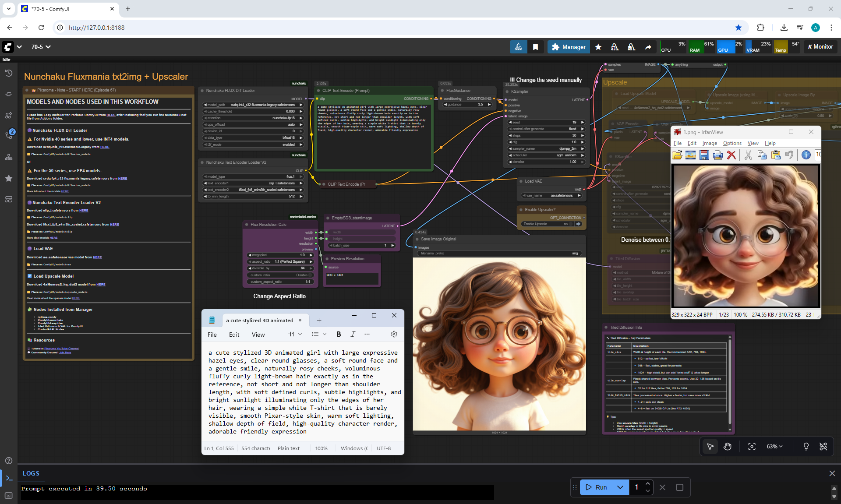Open the 70-5 workflow dropdown
Screen dimensions: 841x504
click(x=41, y=47)
